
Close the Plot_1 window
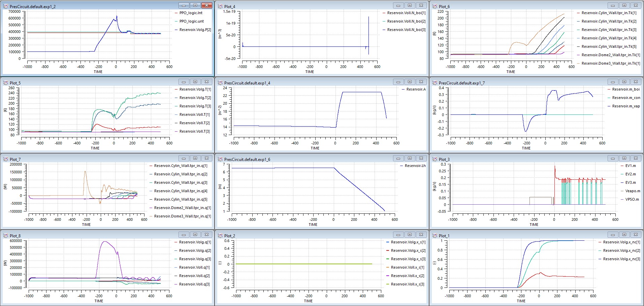636,235
